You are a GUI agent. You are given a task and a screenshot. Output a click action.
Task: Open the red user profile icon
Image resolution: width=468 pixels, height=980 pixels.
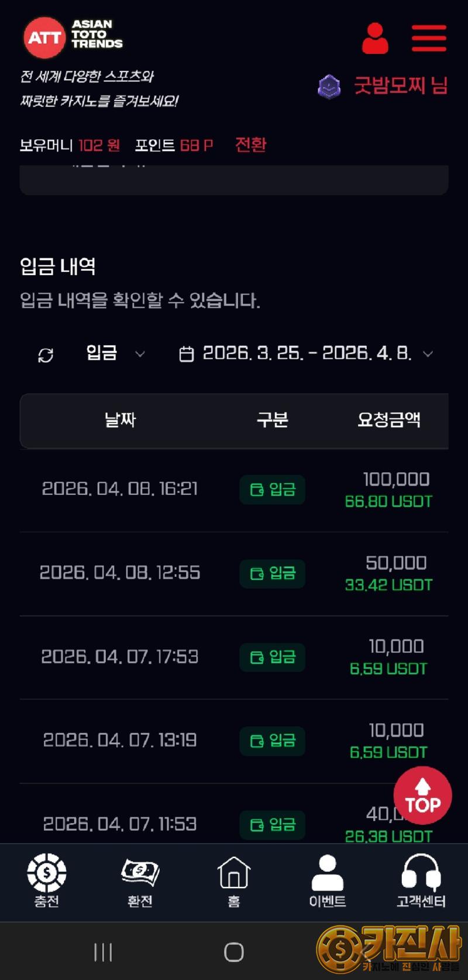(375, 39)
